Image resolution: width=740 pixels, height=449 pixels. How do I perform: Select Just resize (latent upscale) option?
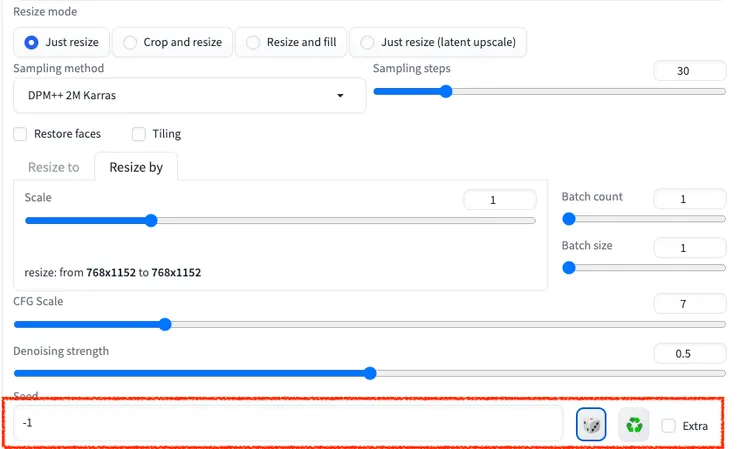(x=438, y=42)
